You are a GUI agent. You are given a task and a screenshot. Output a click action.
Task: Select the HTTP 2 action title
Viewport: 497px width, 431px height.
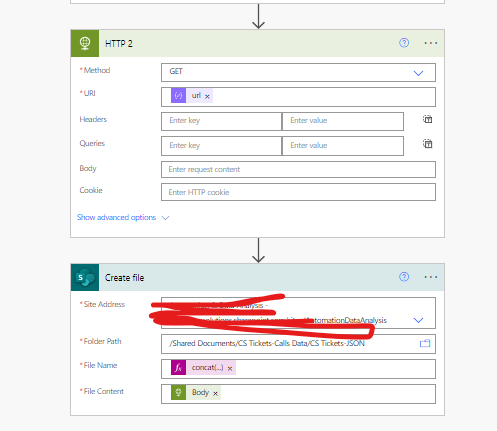point(119,44)
